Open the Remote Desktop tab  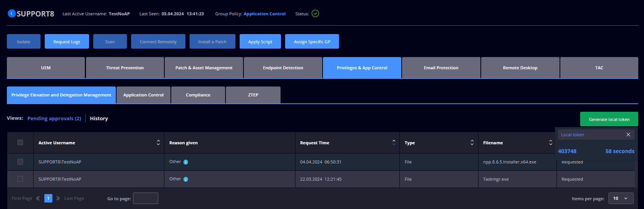[520, 68]
